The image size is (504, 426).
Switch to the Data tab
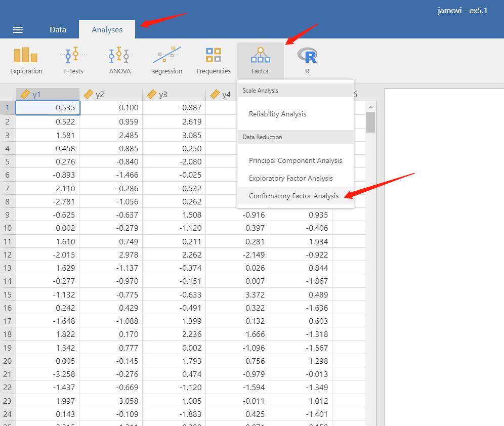[x=58, y=30]
